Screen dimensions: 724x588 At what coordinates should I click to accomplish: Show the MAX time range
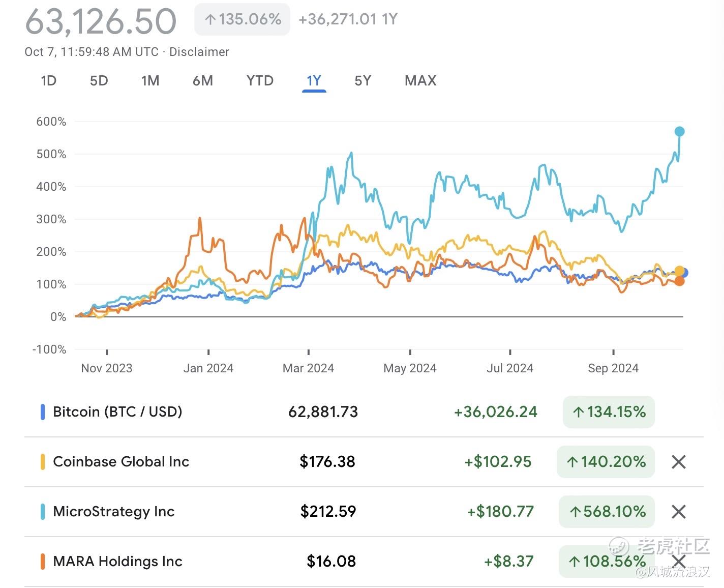(x=420, y=81)
